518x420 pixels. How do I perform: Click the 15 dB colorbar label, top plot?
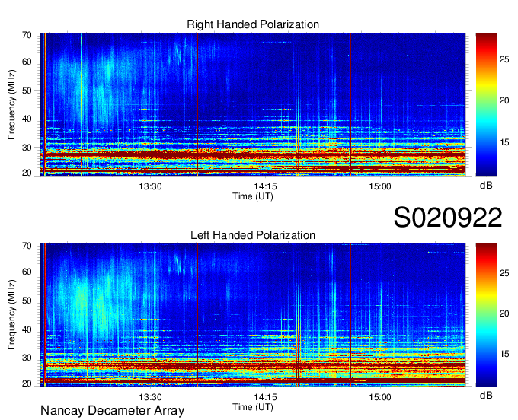coord(504,142)
